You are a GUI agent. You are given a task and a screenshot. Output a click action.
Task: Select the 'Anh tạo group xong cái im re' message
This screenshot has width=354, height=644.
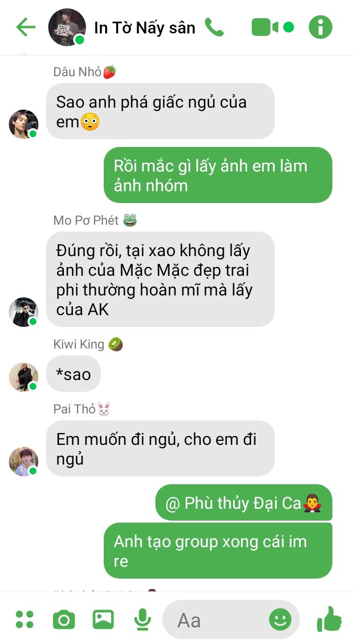[218, 551]
